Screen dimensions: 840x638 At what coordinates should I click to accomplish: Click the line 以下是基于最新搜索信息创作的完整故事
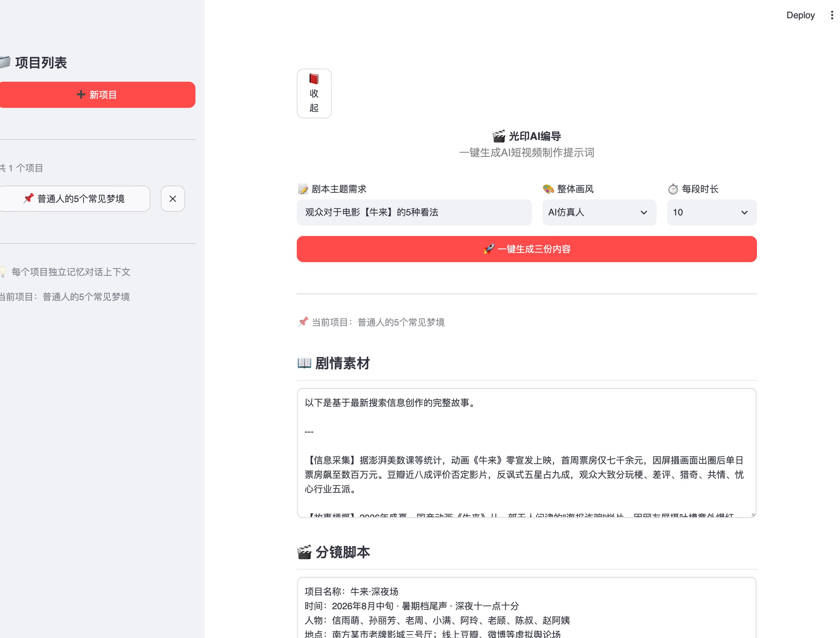[x=390, y=403]
